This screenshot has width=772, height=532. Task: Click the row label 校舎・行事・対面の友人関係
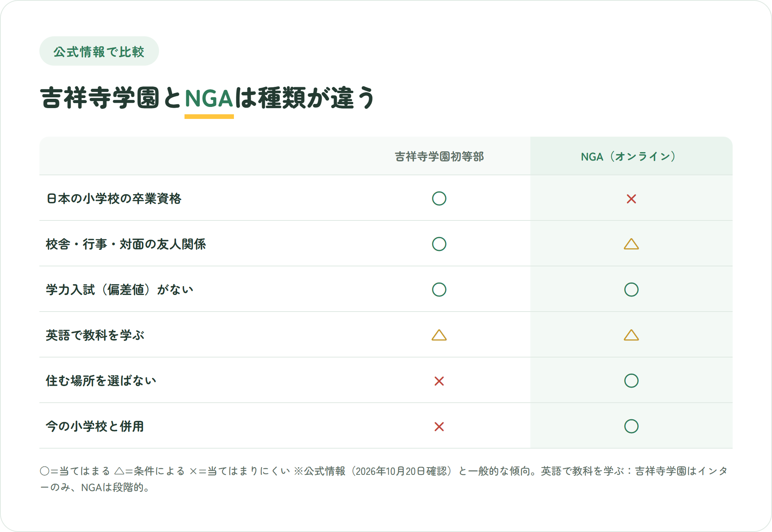(x=126, y=244)
